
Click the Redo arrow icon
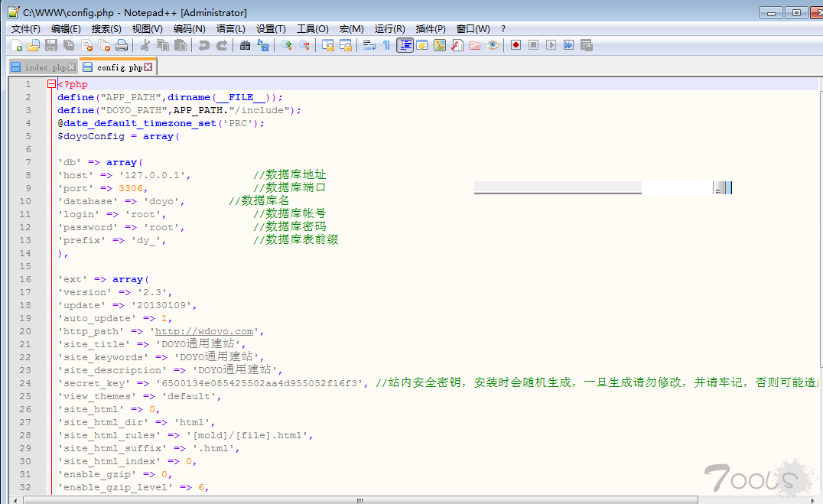tap(222, 46)
